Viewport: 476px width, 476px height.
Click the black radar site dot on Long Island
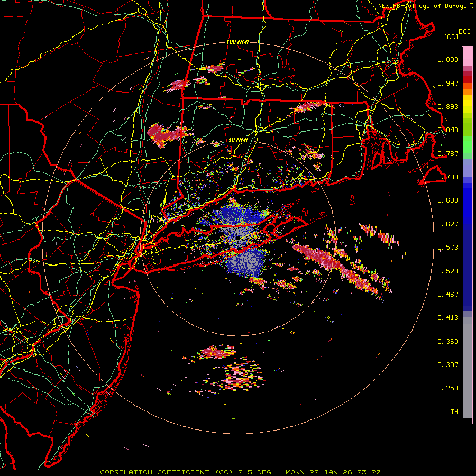239,237
